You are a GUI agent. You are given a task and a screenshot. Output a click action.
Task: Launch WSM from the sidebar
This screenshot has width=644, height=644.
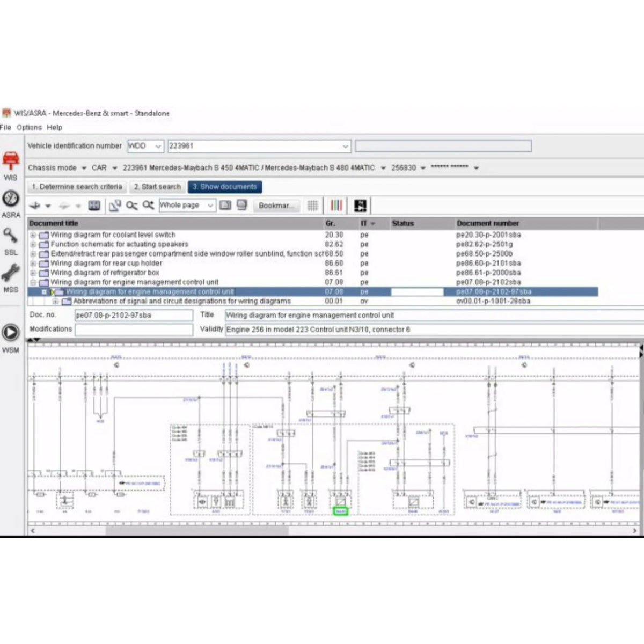click(x=10, y=332)
